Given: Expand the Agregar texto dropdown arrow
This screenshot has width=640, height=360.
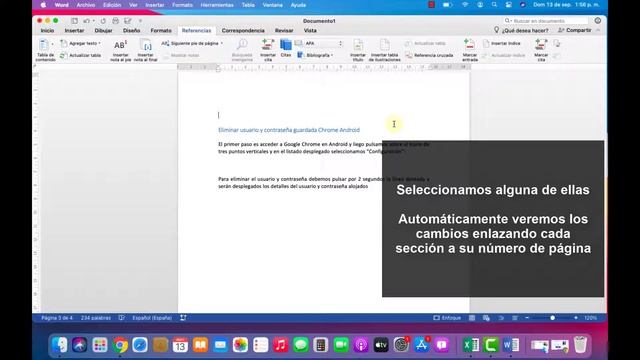Looking at the screenshot, I should coord(99,43).
